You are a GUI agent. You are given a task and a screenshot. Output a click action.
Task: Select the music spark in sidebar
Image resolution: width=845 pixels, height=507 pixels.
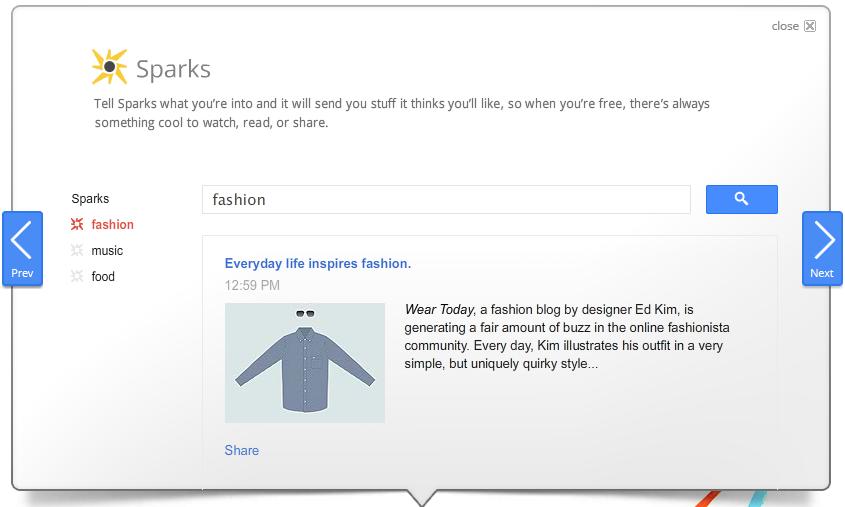[107, 251]
